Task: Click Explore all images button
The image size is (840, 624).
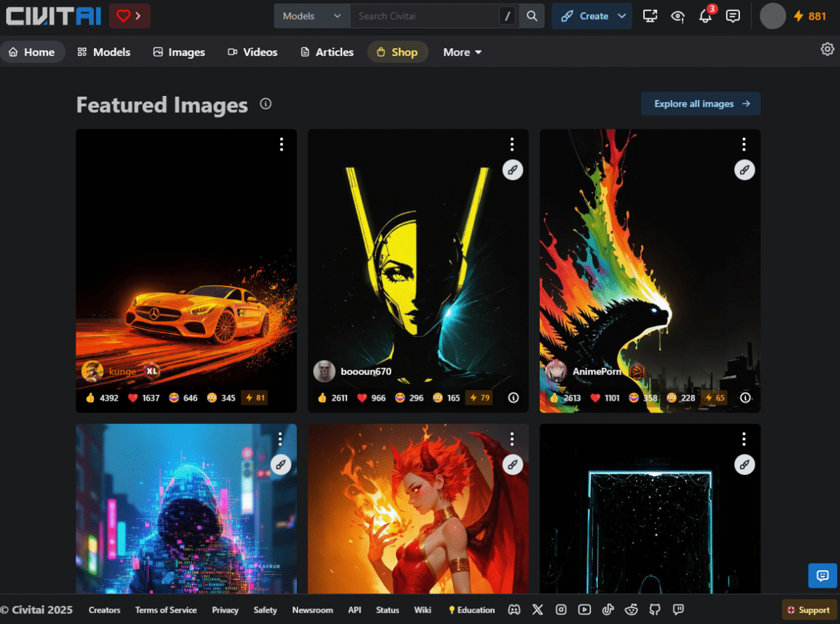Action: [x=701, y=104]
